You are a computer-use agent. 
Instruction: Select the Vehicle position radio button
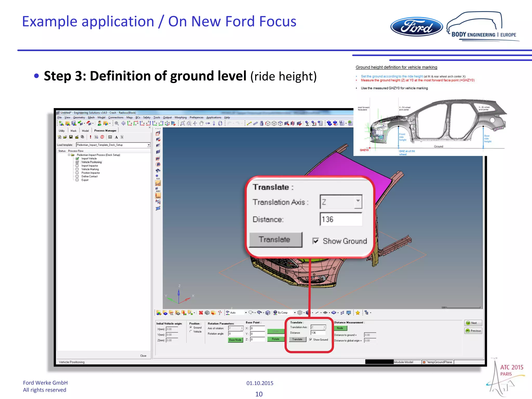pyautogui.click(x=191, y=331)
